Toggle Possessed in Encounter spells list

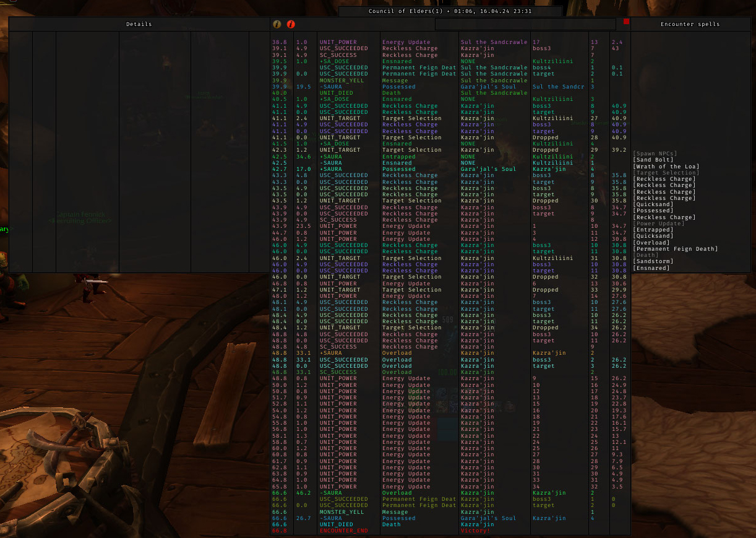[653, 210]
